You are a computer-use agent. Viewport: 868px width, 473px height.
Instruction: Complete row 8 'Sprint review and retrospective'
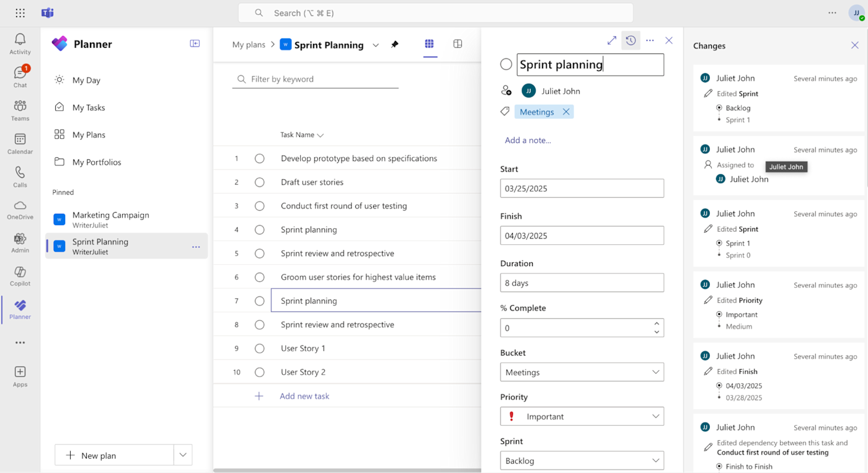pos(260,325)
